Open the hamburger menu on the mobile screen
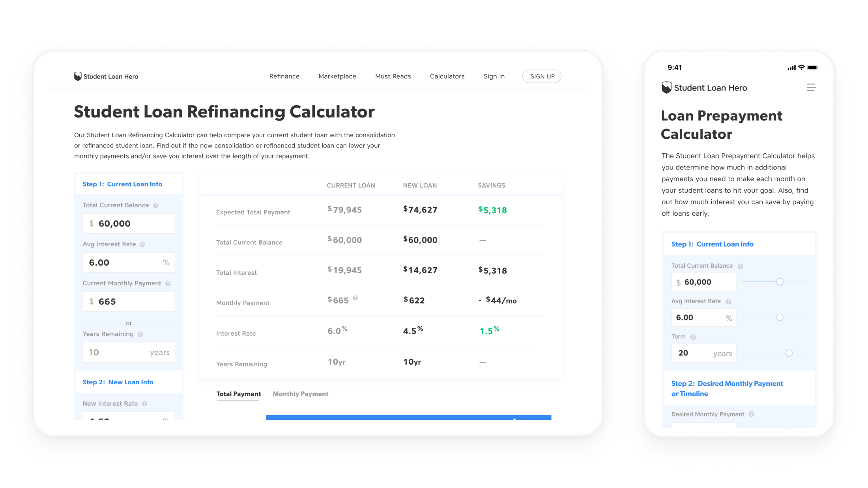868x488 pixels. click(x=811, y=88)
